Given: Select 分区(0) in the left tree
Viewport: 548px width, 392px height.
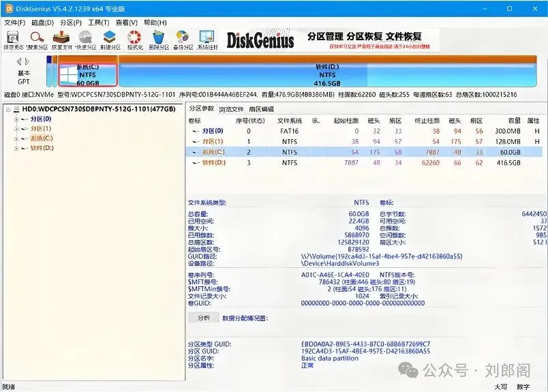Looking at the screenshot, I should pos(41,119).
